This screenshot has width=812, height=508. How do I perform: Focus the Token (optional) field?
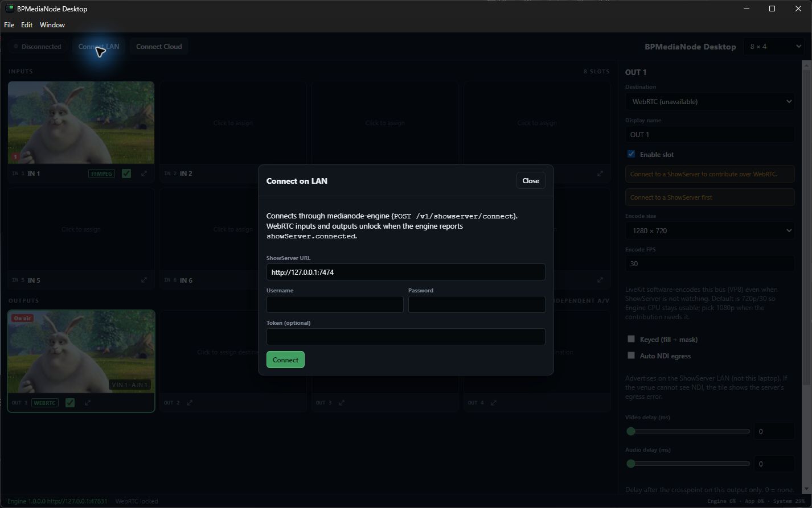click(405, 337)
